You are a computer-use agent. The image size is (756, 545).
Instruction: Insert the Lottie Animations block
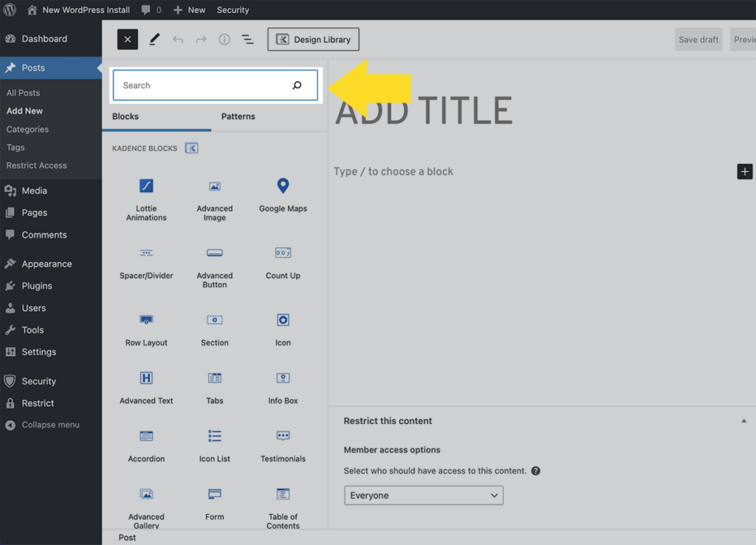pyautogui.click(x=146, y=199)
